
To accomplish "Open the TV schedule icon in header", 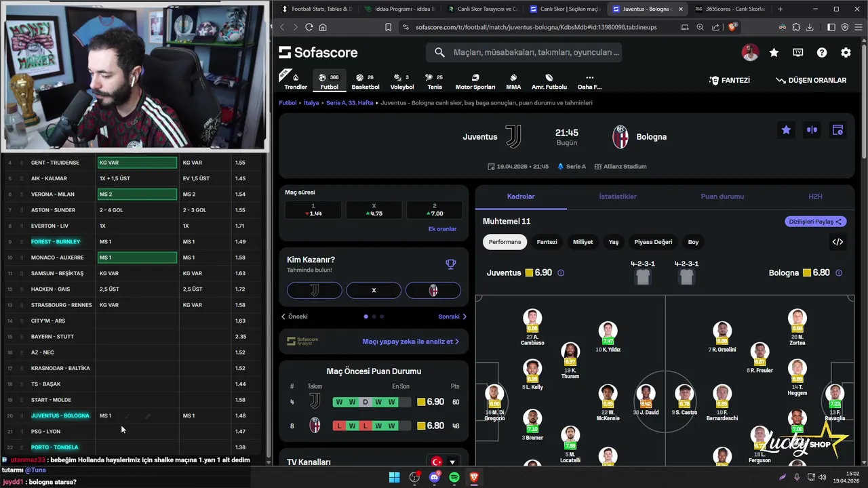I will [798, 52].
